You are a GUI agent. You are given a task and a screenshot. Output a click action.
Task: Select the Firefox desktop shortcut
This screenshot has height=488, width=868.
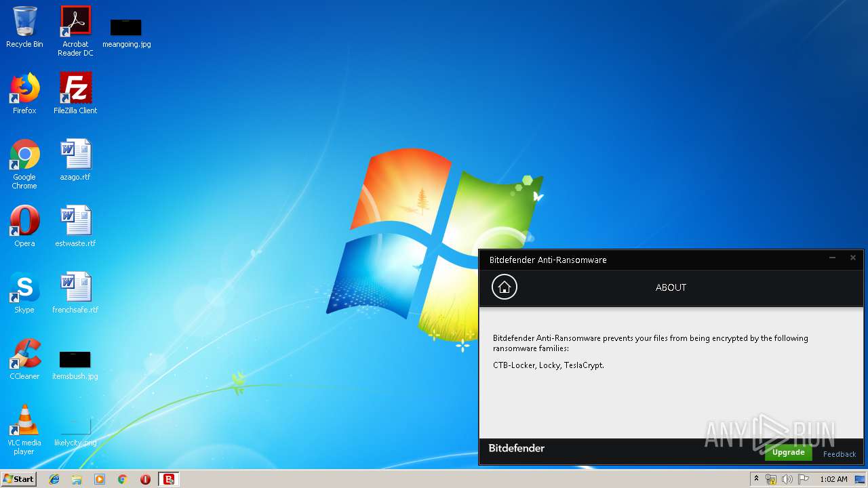click(x=24, y=94)
